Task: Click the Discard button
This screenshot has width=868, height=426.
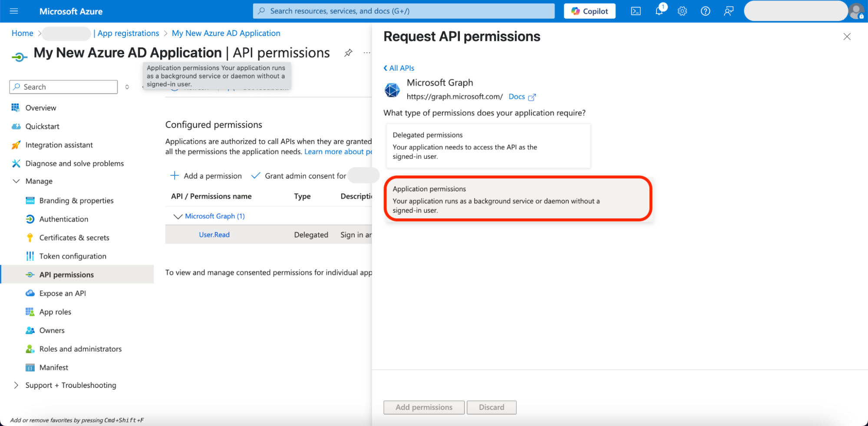Action: click(x=492, y=407)
